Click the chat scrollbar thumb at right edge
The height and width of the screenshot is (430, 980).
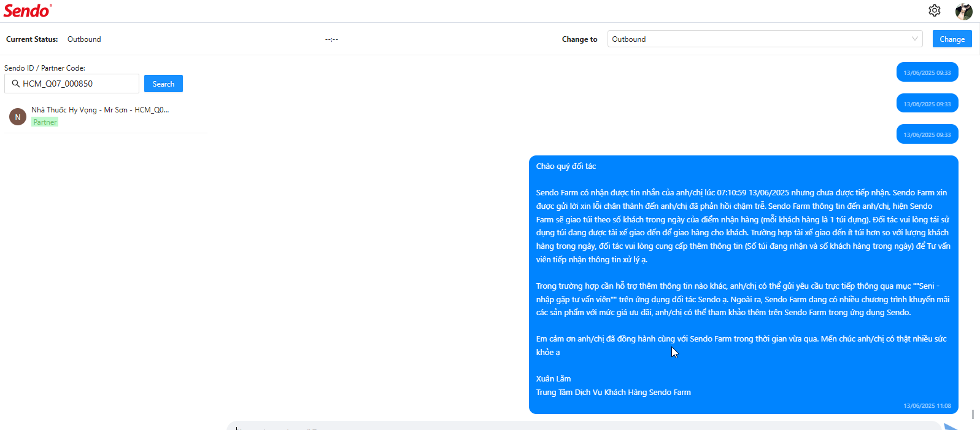[973, 414]
